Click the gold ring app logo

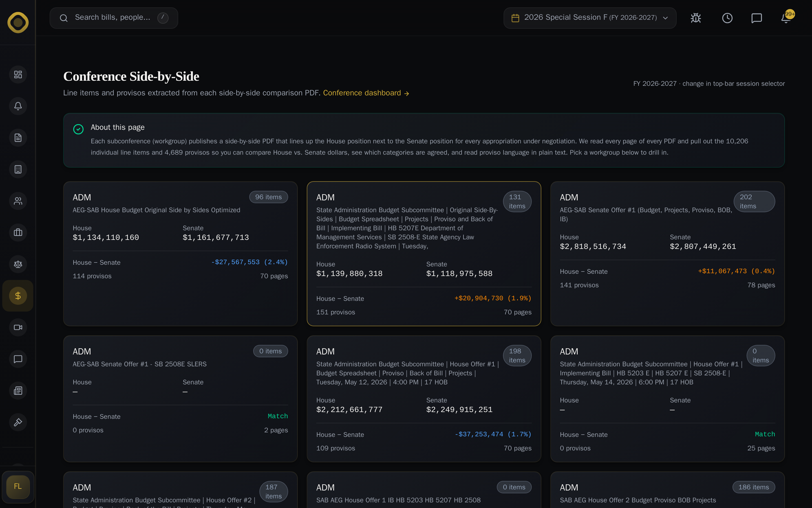pyautogui.click(x=18, y=23)
